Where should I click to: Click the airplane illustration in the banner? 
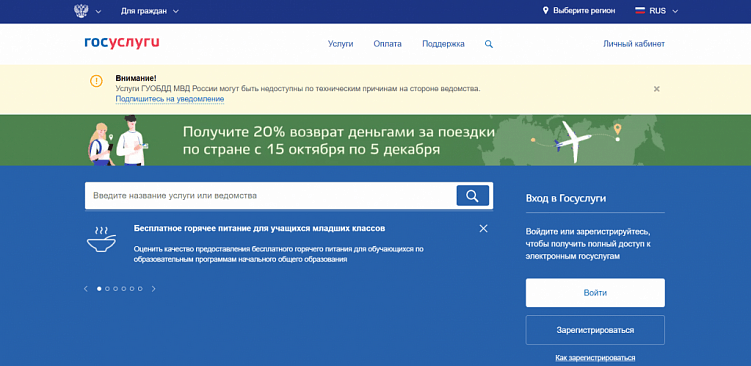click(x=572, y=141)
